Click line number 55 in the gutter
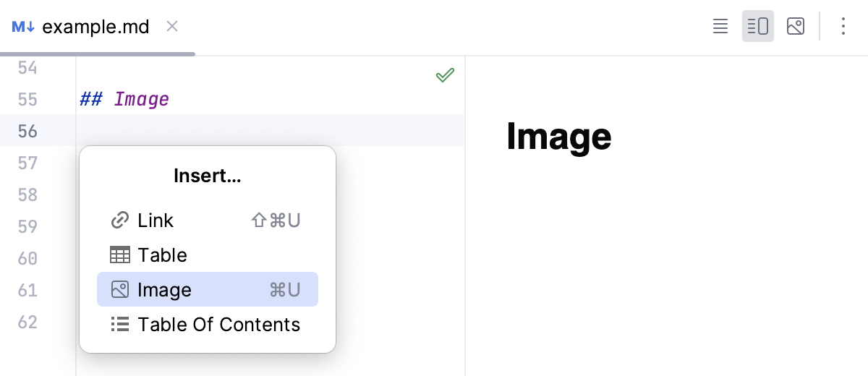The width and height of the screenshot is (868, 376). click(x=27, y=99)
